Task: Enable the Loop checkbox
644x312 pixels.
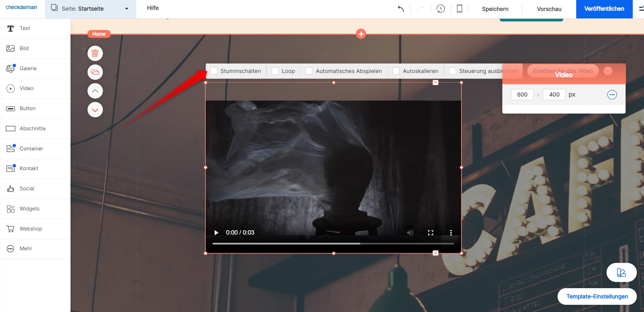Action: coord(274,71)
